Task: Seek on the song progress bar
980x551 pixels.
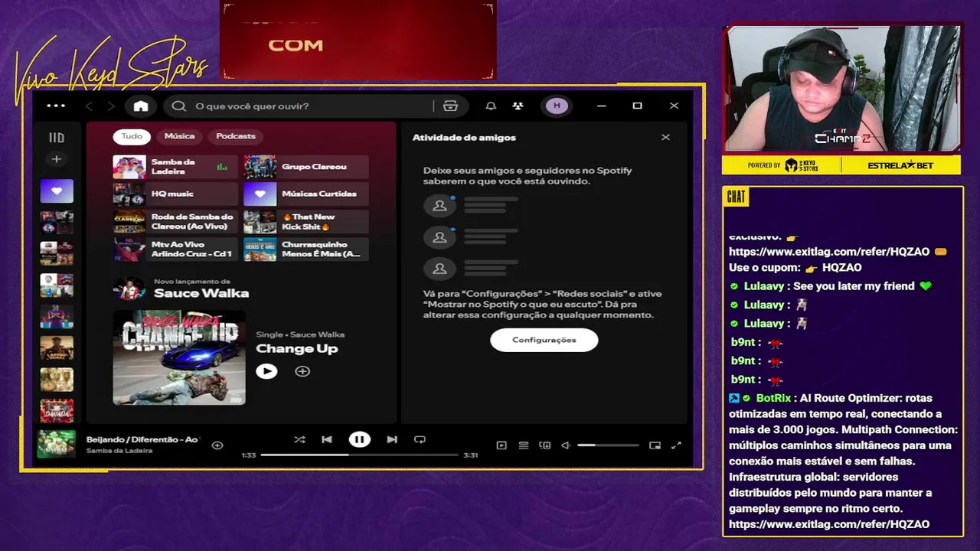Action: click(x=359, y=455)
